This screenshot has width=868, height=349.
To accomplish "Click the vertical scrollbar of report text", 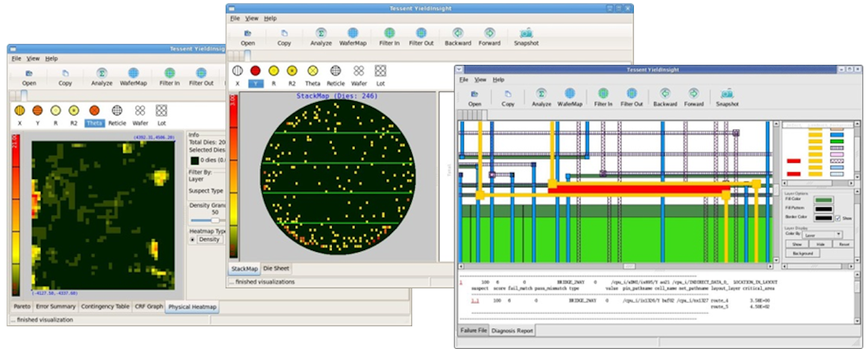I will click(x=857, y=297).
